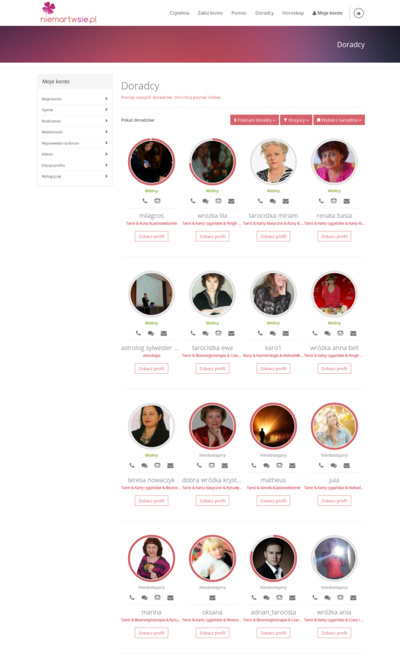The image size is (400, 661).
Task: Click the envelope icon under jula
Action: (x=346, y=465)
